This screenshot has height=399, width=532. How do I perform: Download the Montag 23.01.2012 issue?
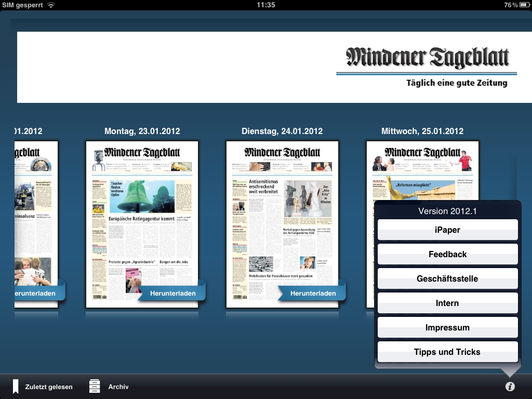pyautogui.click(x=172, y=293)
